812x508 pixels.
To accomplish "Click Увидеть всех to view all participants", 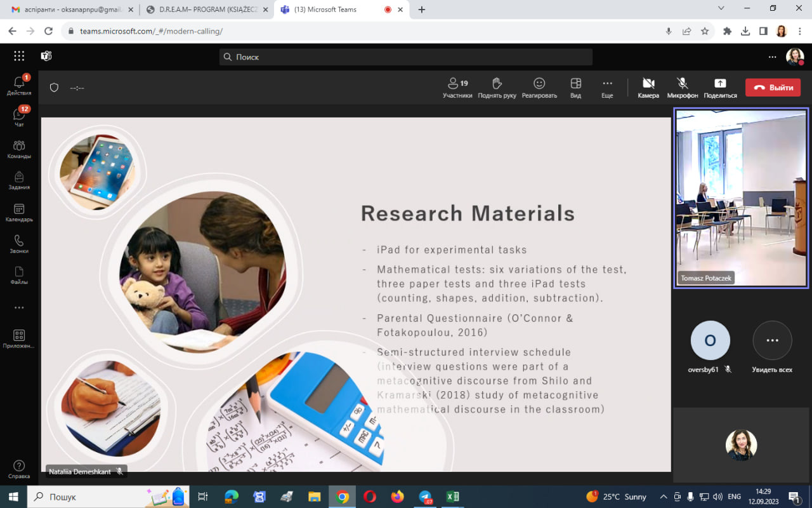I will pos(772,347).
